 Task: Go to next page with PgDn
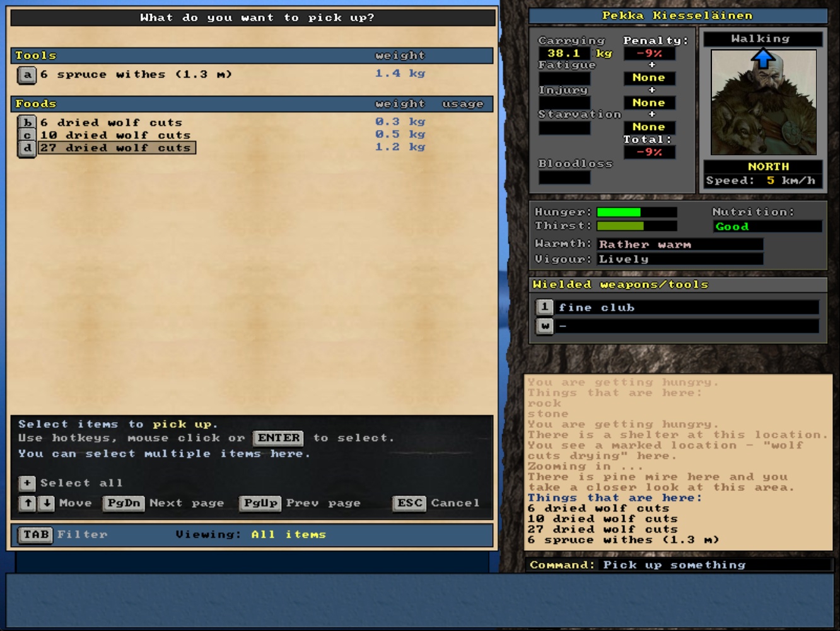pyautogui.click(x=124, y=504)
